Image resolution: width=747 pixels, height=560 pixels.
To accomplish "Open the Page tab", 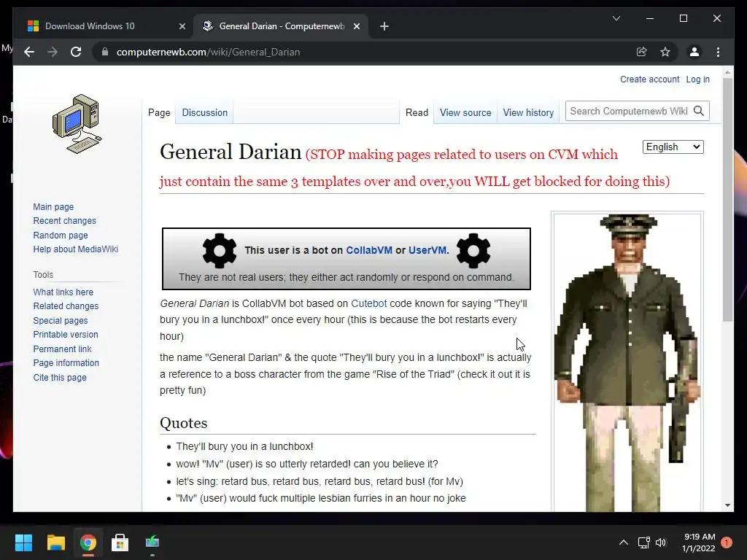I will (x=158, y=113).
